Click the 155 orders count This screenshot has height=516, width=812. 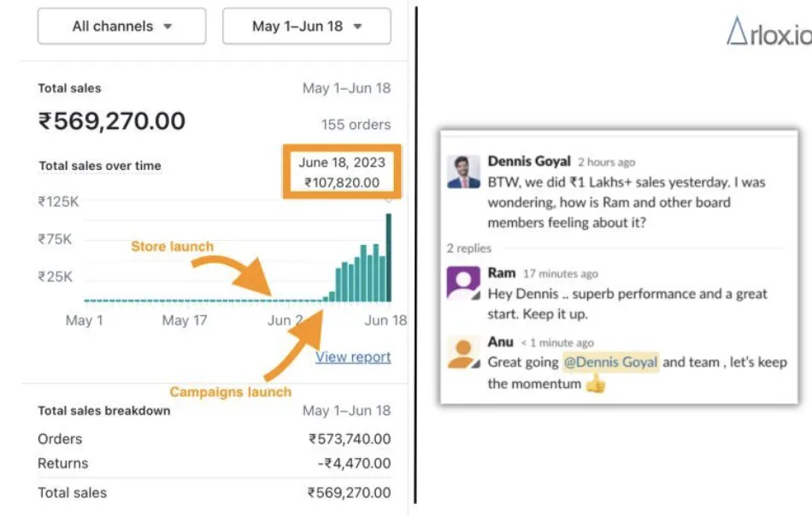tap(356, 125)
